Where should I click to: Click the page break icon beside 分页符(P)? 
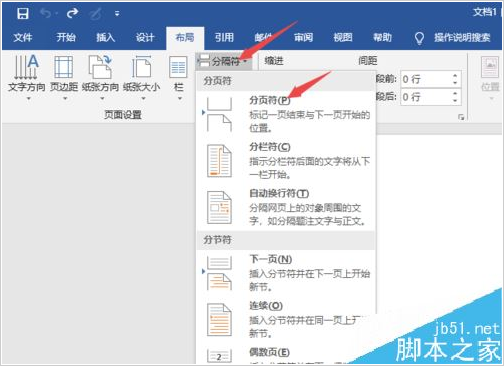219,114
